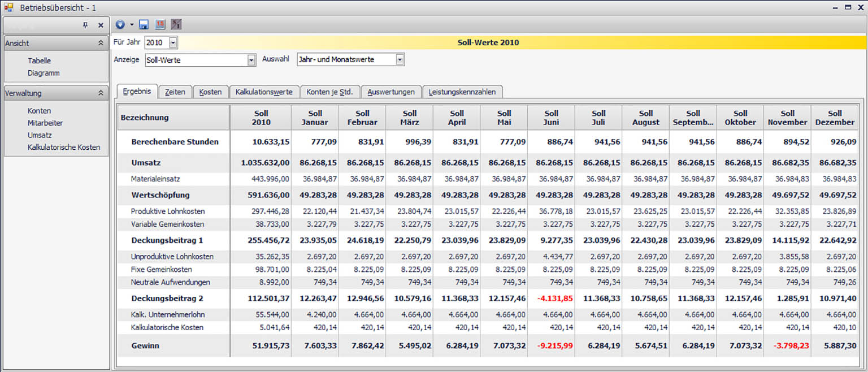Click the app icon in title bar
Screen dimensions: 868x372
(8, 7)
